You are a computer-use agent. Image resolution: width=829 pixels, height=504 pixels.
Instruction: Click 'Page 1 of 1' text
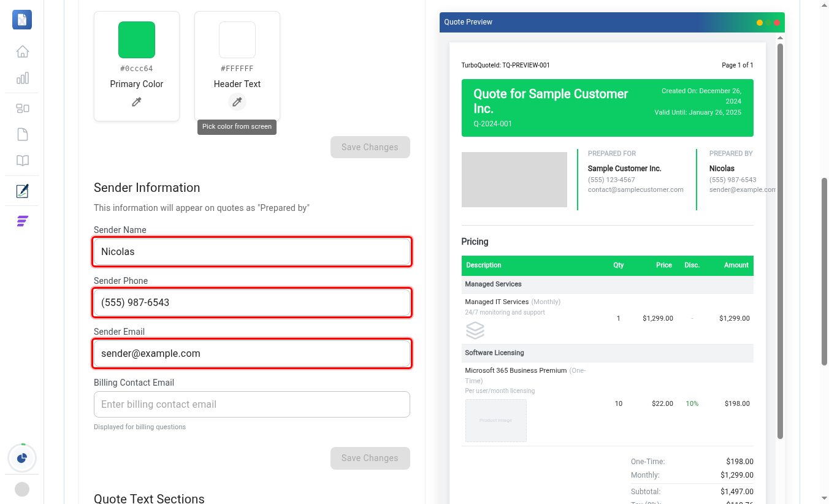738,65
